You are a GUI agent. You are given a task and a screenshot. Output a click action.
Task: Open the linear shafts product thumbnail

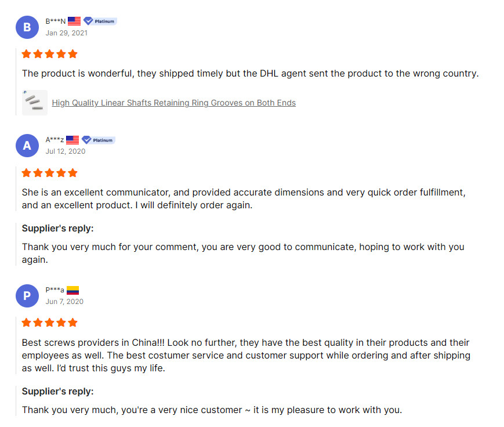tap(34, 103)
